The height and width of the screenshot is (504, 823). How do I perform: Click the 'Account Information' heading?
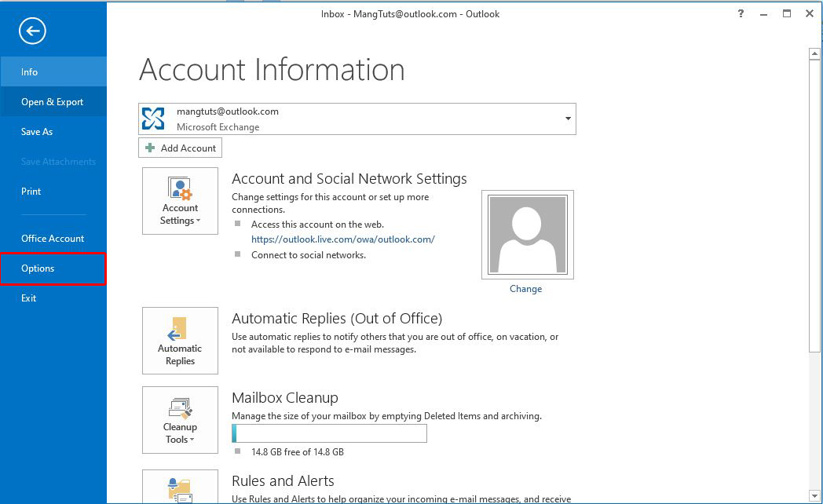pyautogui.click(x=272, y=70)
